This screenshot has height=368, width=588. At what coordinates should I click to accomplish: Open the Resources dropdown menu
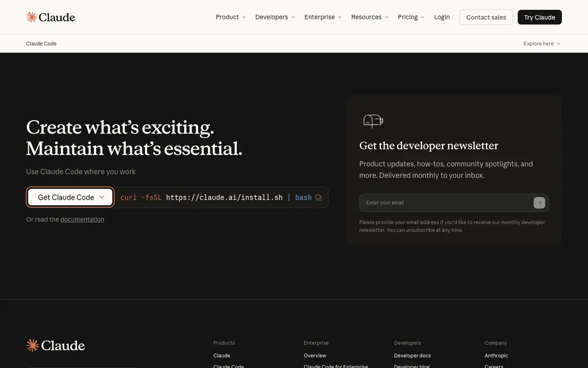pos(369,17)
